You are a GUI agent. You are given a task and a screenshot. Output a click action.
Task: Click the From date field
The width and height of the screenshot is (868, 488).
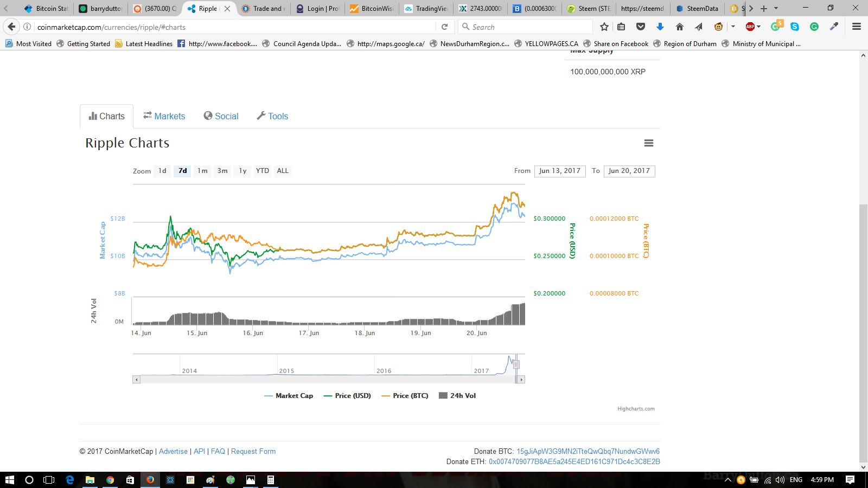560,171
